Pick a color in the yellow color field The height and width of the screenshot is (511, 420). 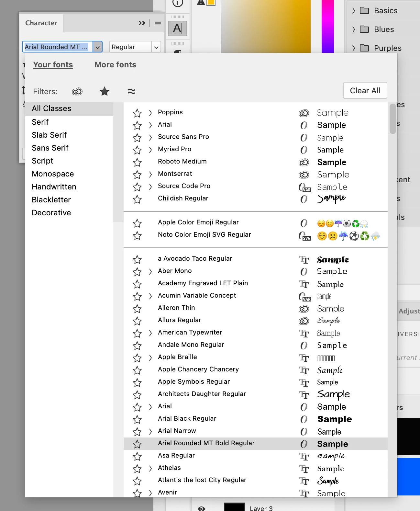coord(265,26)
